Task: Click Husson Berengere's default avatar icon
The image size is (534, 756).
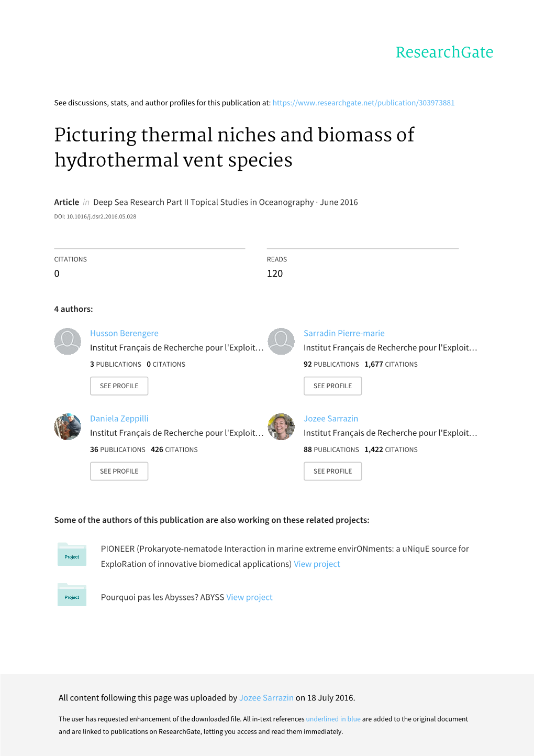Action: (x=68, y=342)
